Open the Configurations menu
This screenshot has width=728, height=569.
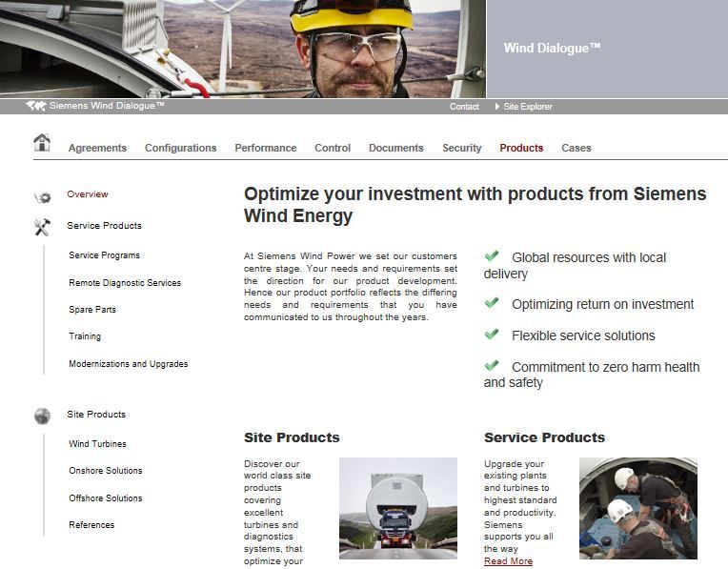pos(181,148)
